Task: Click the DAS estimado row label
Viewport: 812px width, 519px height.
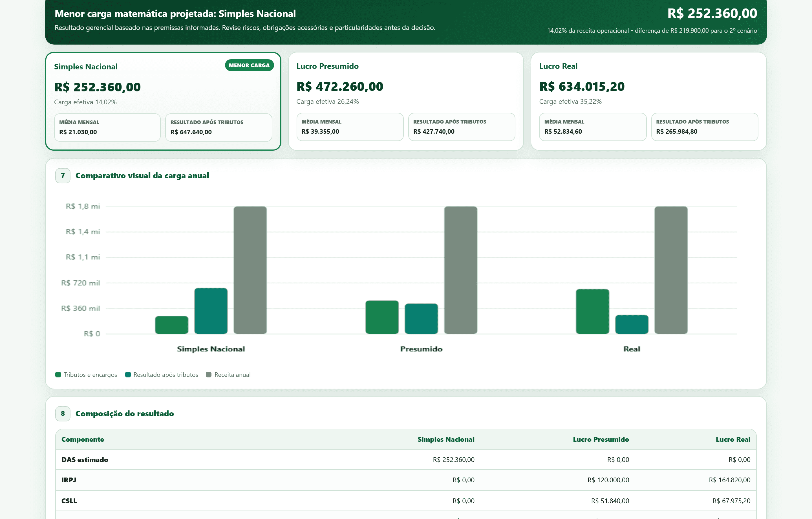Action: [x=85, y=459]
